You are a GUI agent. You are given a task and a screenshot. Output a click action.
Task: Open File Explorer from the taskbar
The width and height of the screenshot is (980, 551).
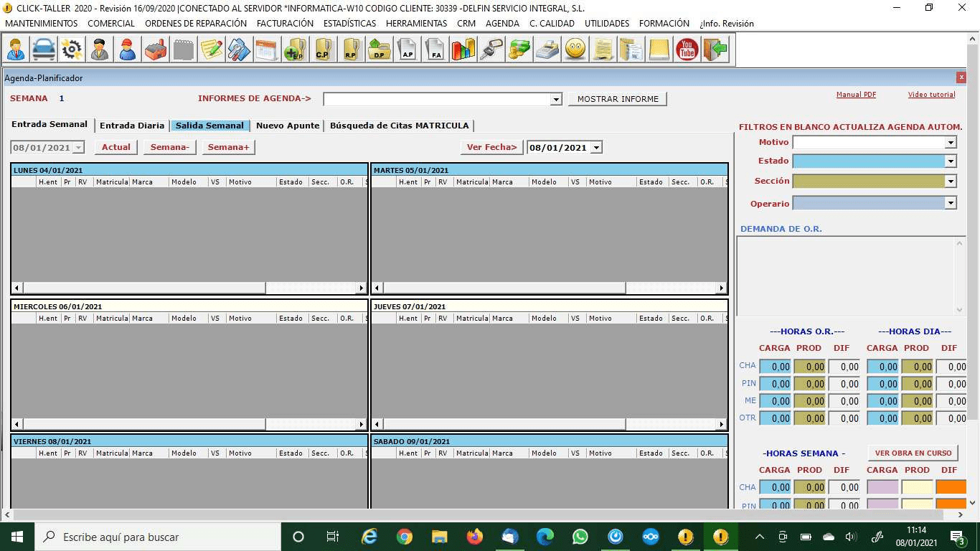(439, 537)
